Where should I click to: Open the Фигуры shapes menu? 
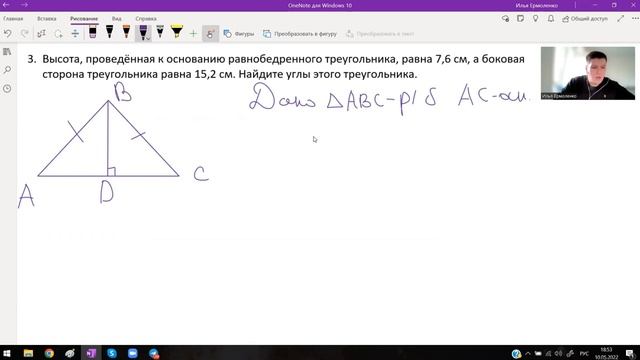pyautogui.click(x=239, y=34)
